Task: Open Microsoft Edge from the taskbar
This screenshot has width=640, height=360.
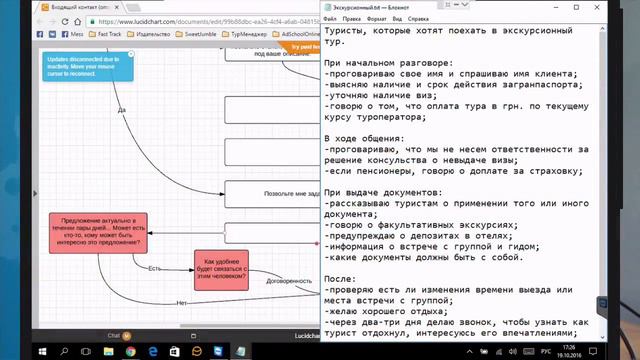Action: pos(153,351)
